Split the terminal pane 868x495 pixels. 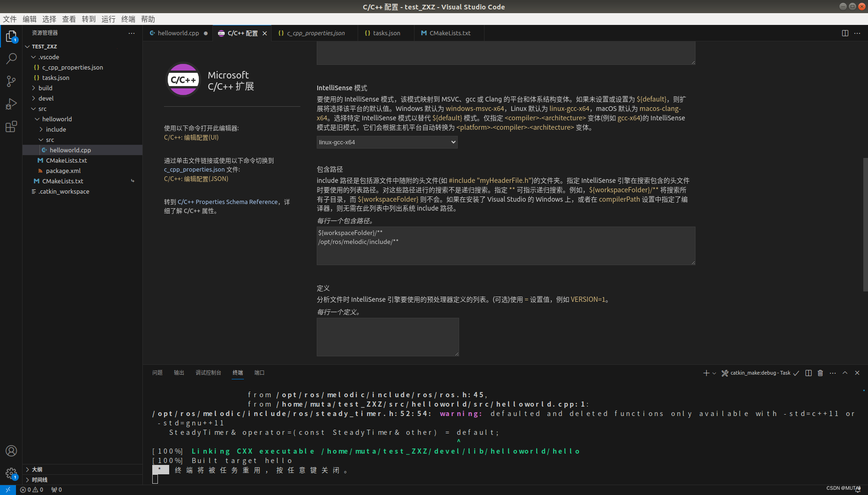[x=808, y=373]
